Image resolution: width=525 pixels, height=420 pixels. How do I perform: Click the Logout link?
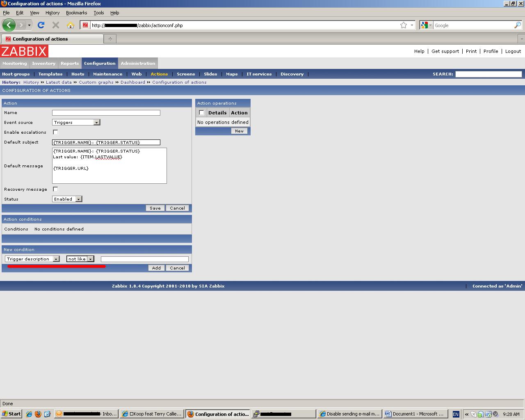tap(513, 51)
